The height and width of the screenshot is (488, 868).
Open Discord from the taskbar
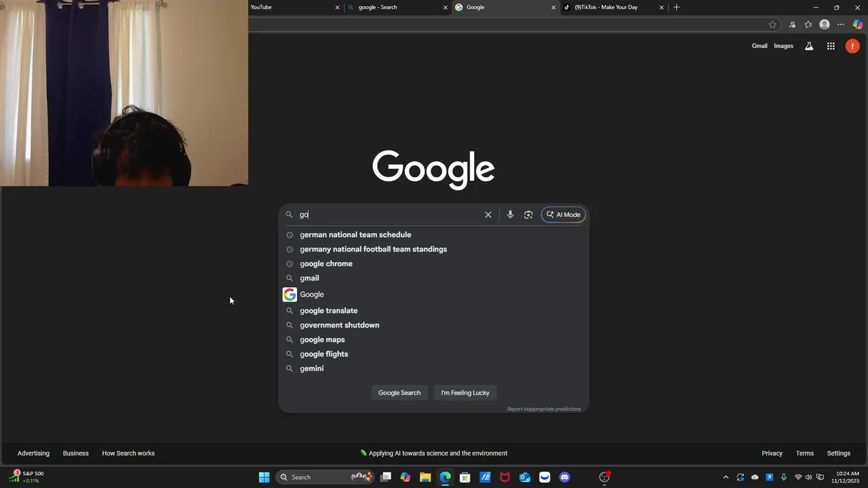tap(564, 477)
